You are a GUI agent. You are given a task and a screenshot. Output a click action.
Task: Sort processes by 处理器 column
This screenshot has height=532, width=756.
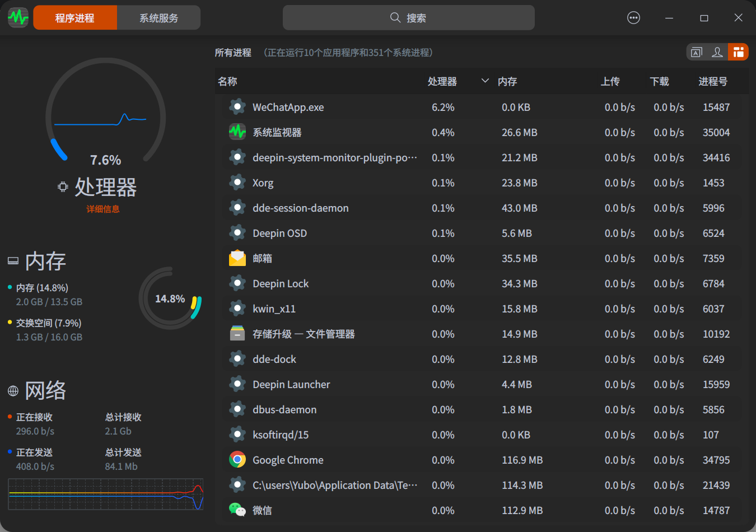[442, 82]
